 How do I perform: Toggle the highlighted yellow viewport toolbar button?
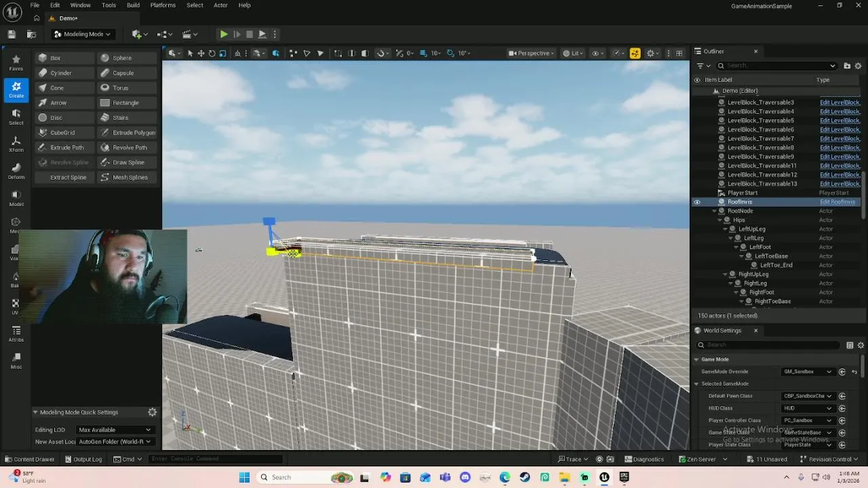[635, 53]
